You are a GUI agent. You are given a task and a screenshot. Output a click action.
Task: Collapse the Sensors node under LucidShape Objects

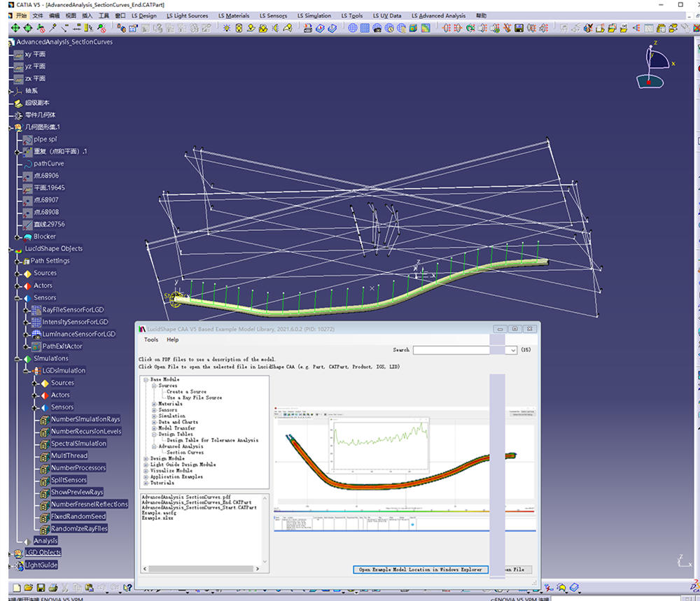point(17,298)
